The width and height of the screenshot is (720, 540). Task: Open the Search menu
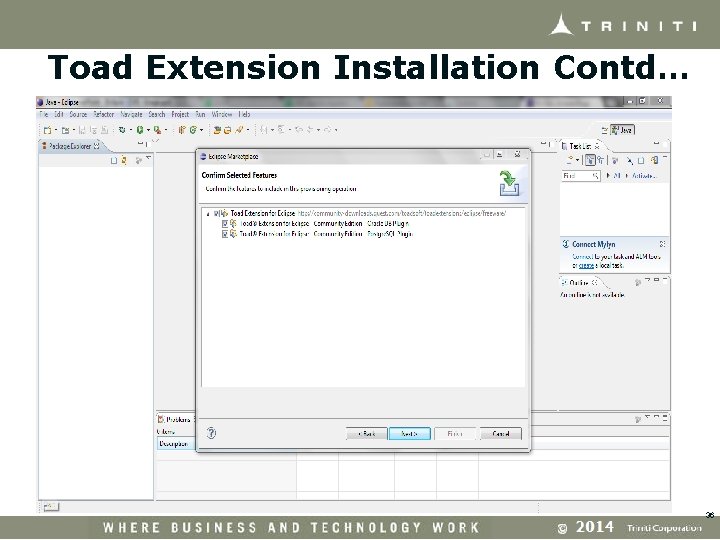(157, 114)
